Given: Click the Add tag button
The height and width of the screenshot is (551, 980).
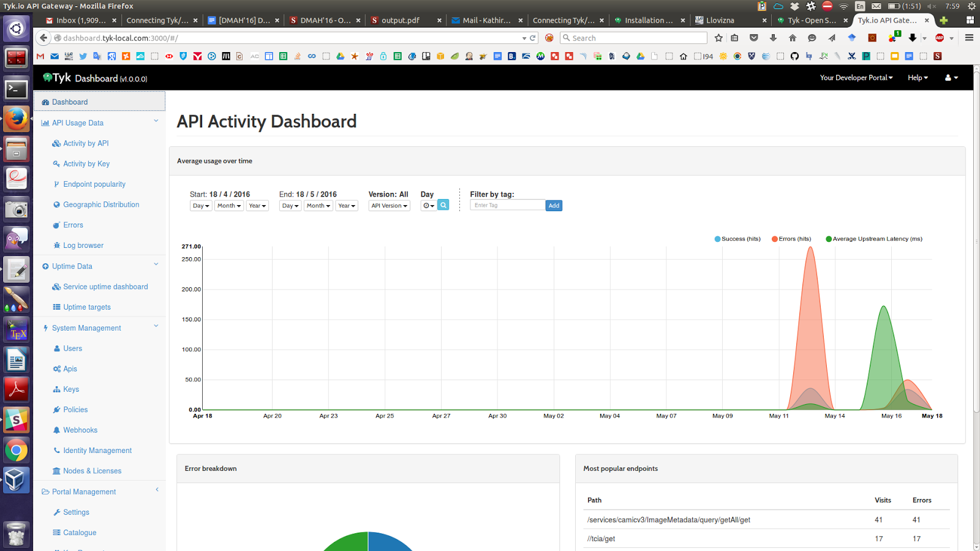Looking at the screenshot, I should click(x=554, y=206).
